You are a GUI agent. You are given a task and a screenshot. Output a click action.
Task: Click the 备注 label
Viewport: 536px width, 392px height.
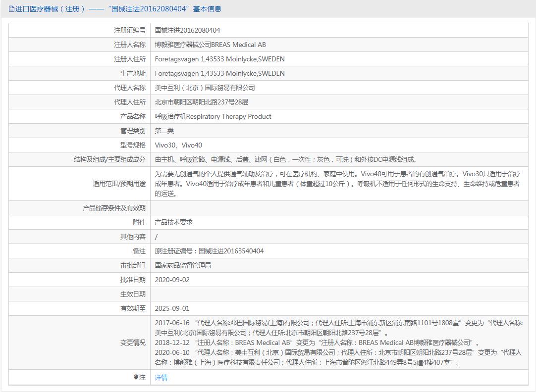click(x=139, y=251)
